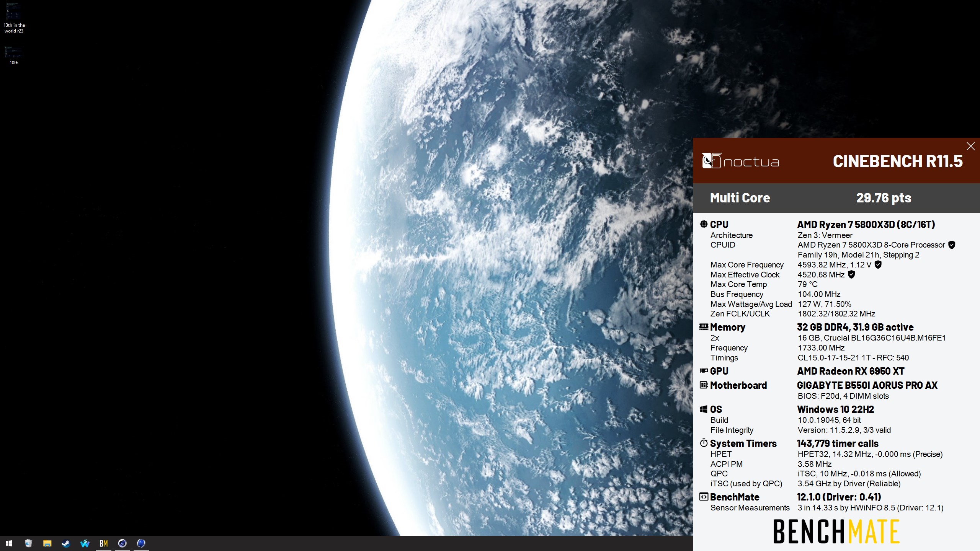The image size is (980, 551).
Task: Click the Noctua owl logo
Action: pos(712,161)
